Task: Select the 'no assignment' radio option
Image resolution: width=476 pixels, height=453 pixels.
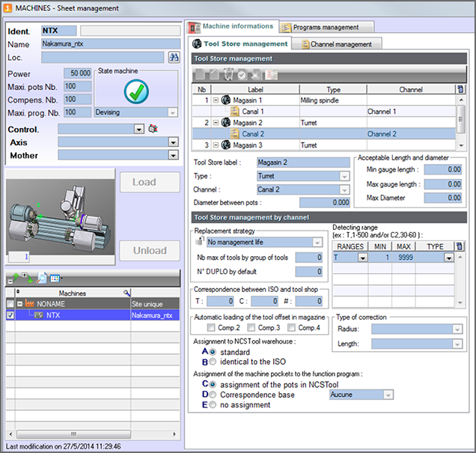Action: point(213,405)
